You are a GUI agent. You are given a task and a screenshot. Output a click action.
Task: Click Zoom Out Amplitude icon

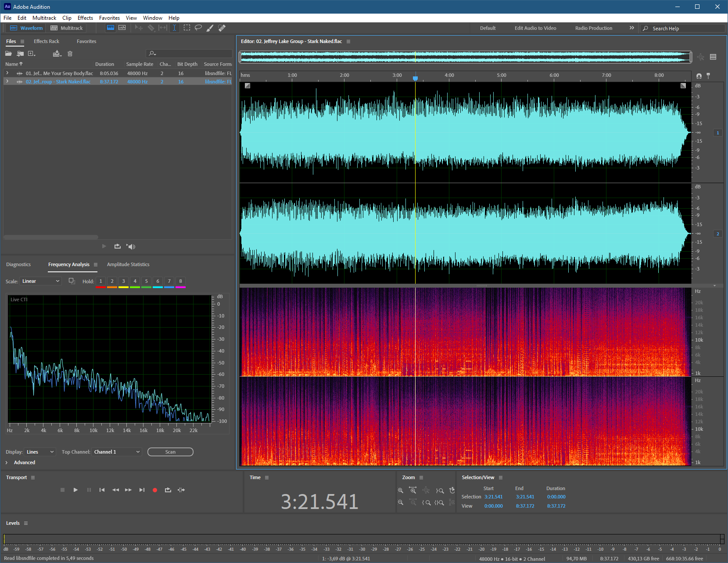coord(401,502)
